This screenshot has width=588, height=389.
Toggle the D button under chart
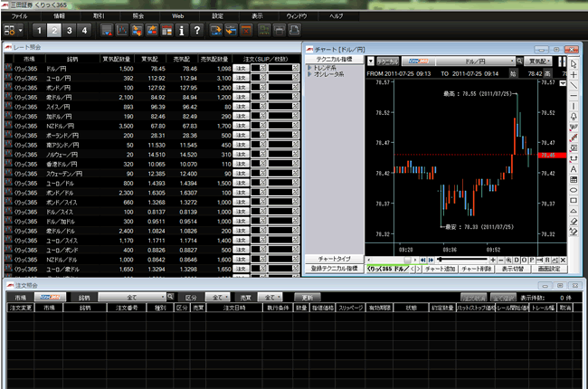click(x=517, y=260)
